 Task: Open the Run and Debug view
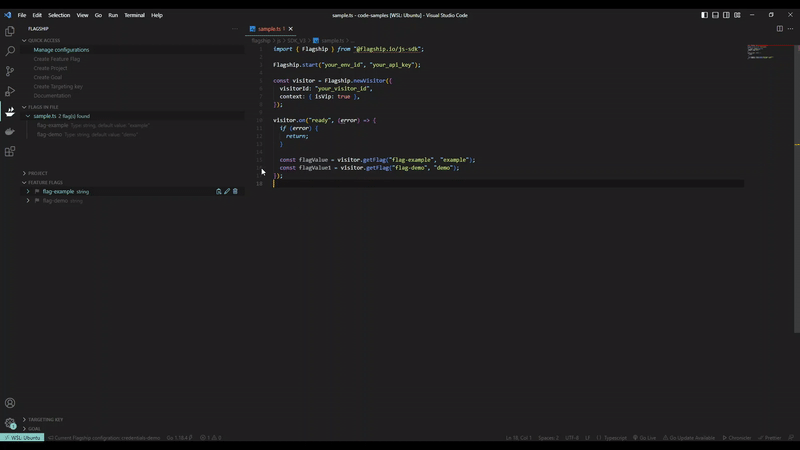pyautogui.click(x=10, y=91)
